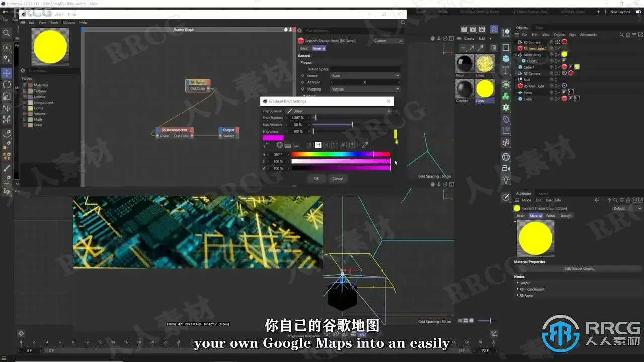Select the Move tool in left toolbar
Viewport: 644px width, 362px height.
(x=7, y=73)
